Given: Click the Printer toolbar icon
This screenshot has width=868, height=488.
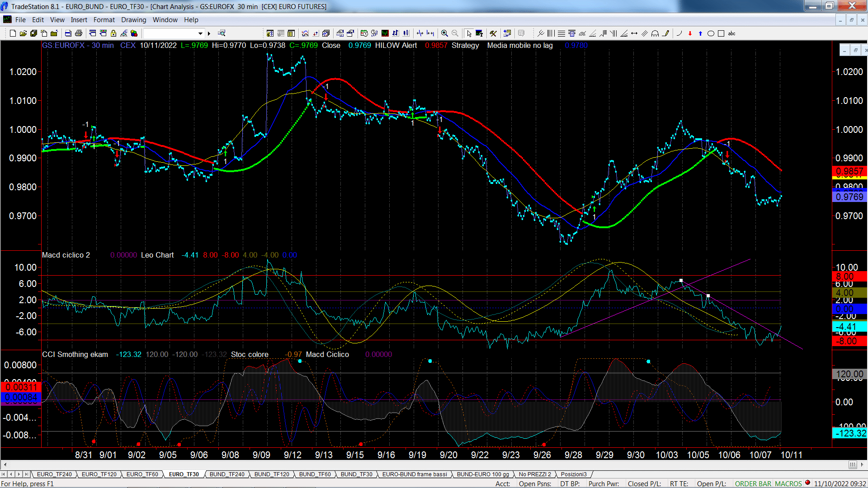Looking at the screenshot, I should [78, 33].
